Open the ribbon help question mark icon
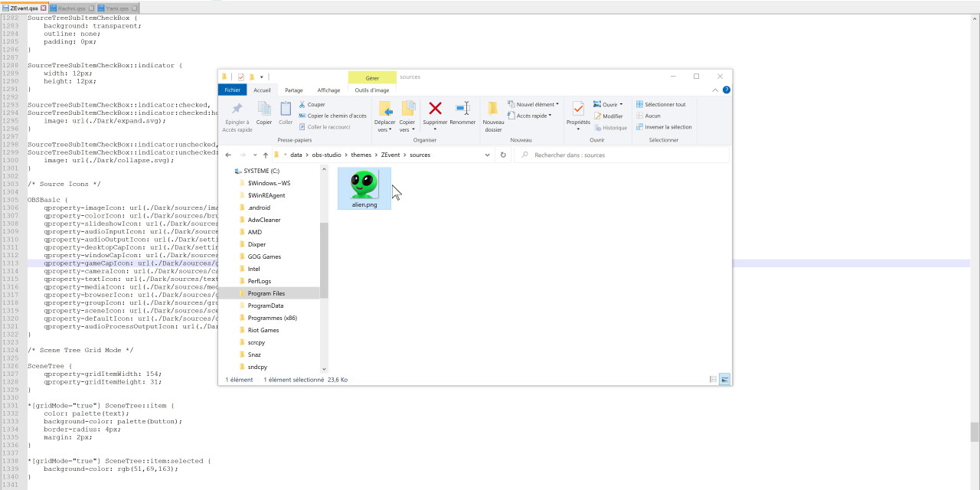 (x=727, y=90)
